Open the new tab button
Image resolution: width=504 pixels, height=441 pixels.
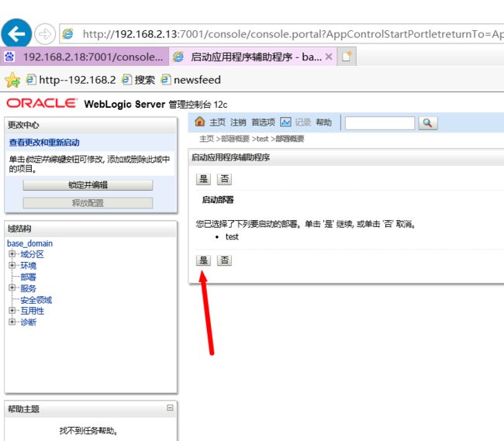coord(347,57)
